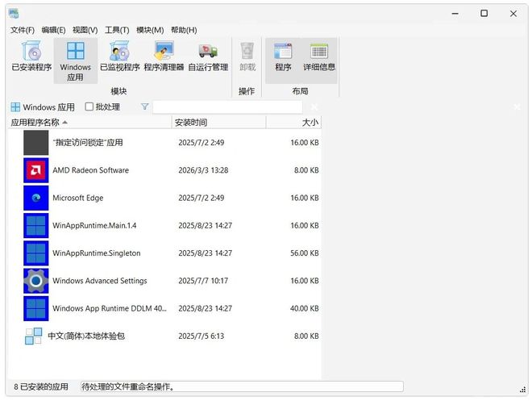
Task: Open the 工具(T) menu
Action: (117, 30)
